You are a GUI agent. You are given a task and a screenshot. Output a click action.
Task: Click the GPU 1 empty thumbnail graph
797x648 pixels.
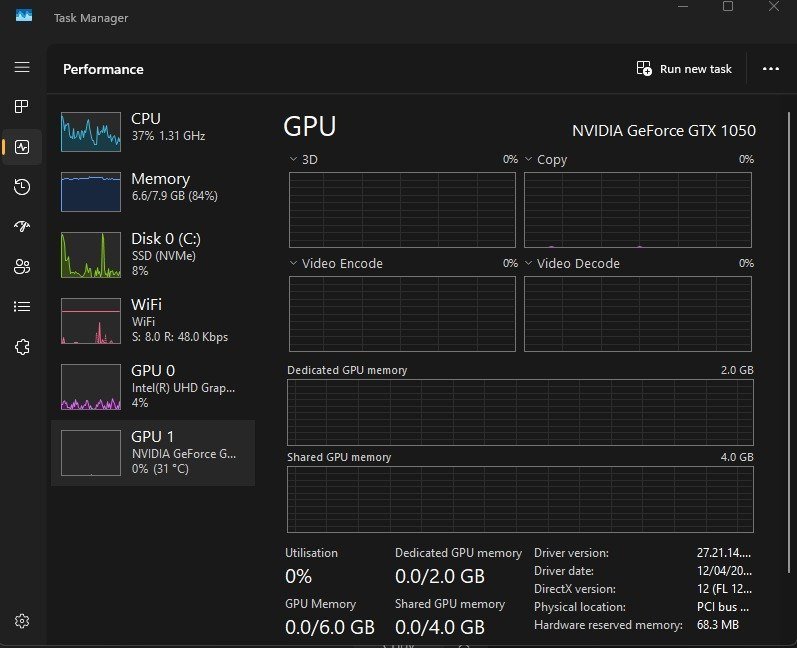91,453
